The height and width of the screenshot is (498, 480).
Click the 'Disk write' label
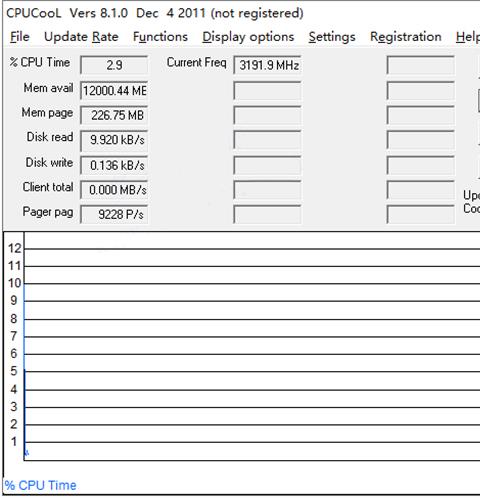click(49, 162)
